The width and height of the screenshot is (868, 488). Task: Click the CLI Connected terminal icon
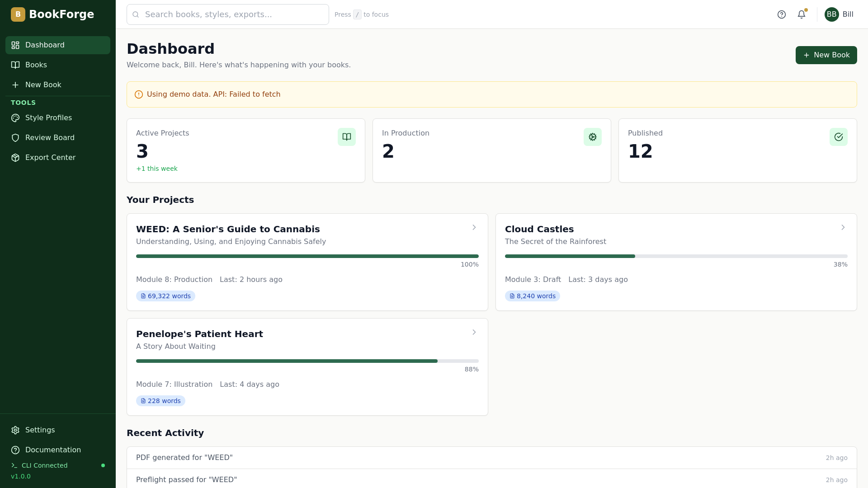(14, 465)
